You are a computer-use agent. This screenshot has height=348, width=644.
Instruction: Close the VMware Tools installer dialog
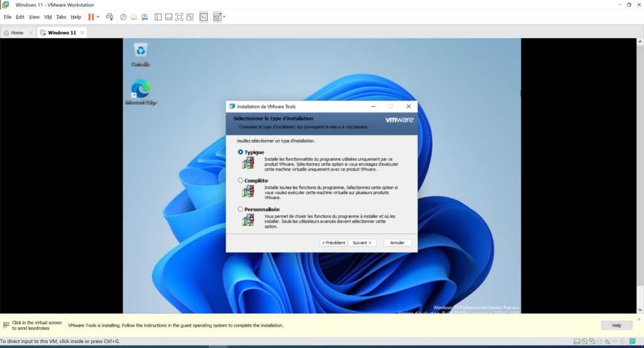click(x=409, y=106)
